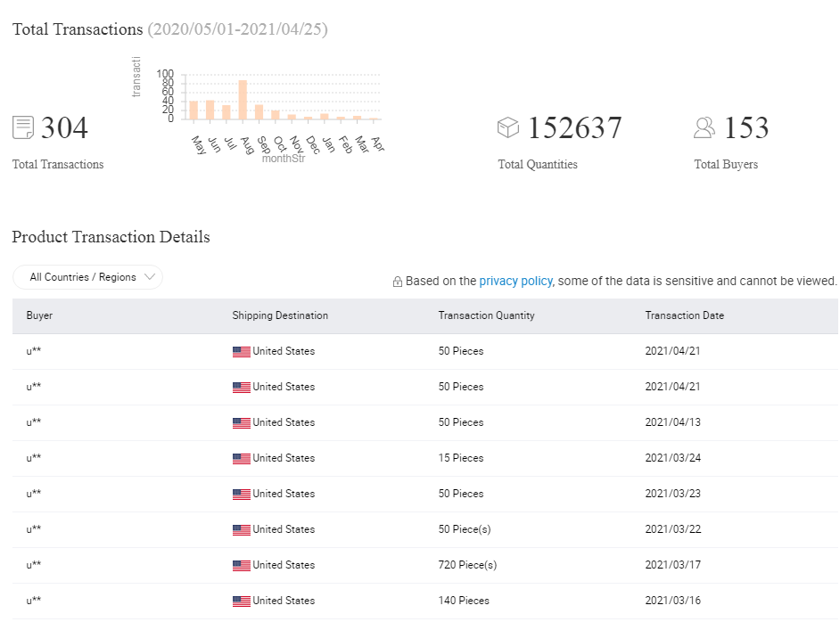The image size is (840, 622).
Task: Click the Transaction Quantity column header
Action: [x=486, y=315]
